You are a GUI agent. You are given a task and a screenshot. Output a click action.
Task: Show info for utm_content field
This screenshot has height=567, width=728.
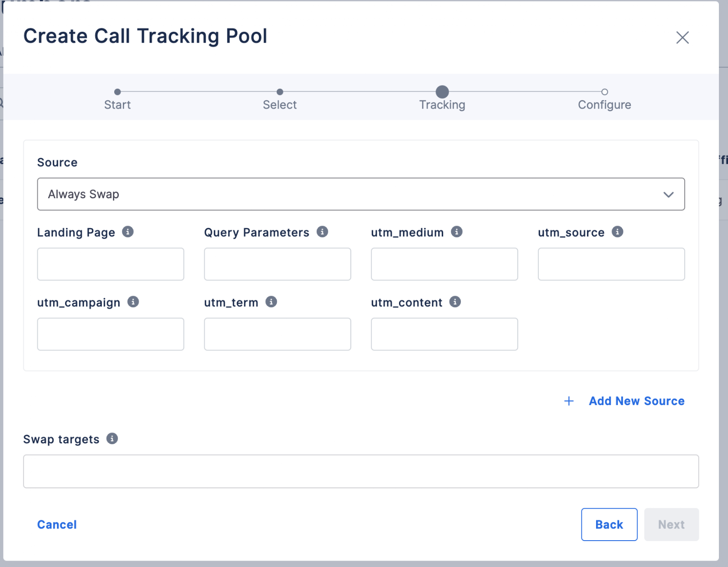tap(455, 302)
